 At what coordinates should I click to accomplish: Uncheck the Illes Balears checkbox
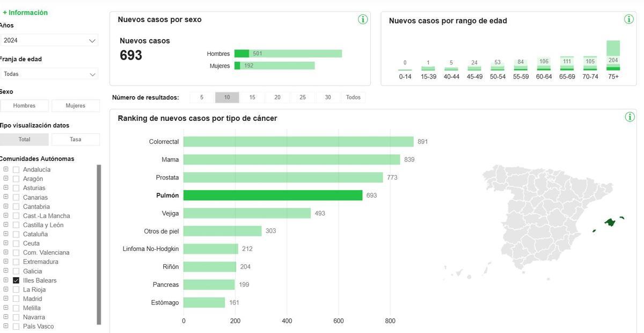tap(16, 280)
